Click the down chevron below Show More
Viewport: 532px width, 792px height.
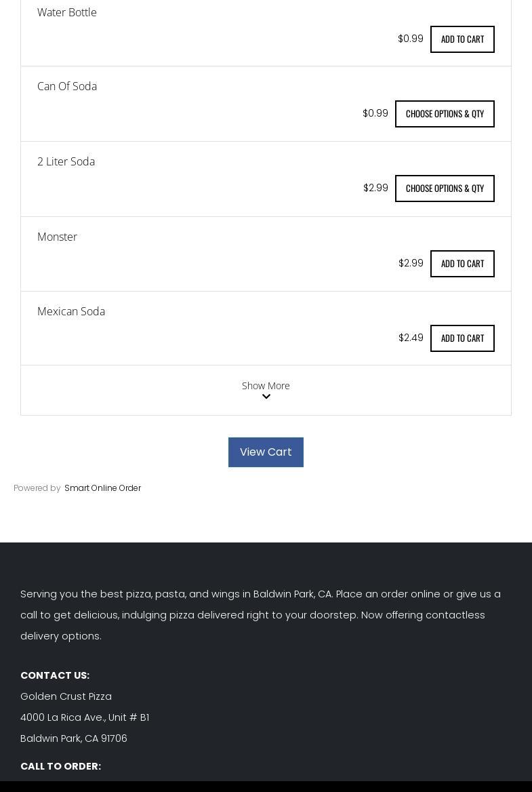pyautogui.click(x=266, y=397)
